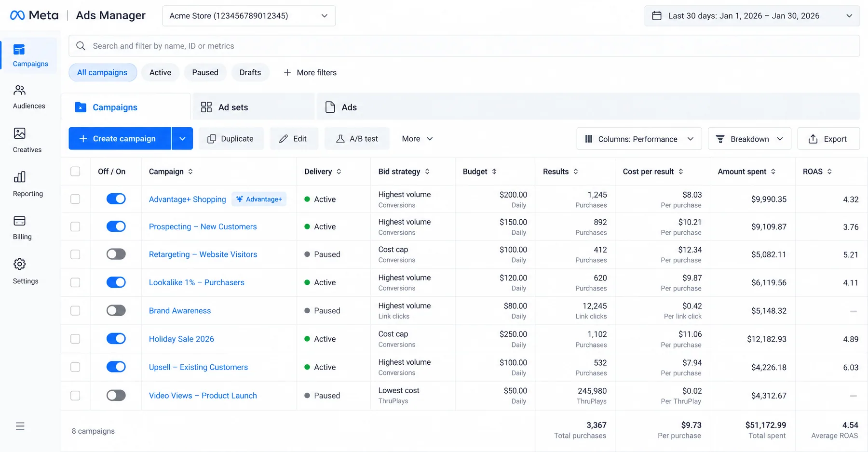Image resolution: width=868 pixels, height=452 pixels.
Task: Open the Holiday Sale 2026 campaign link
Action: click(x=181, y=339)
